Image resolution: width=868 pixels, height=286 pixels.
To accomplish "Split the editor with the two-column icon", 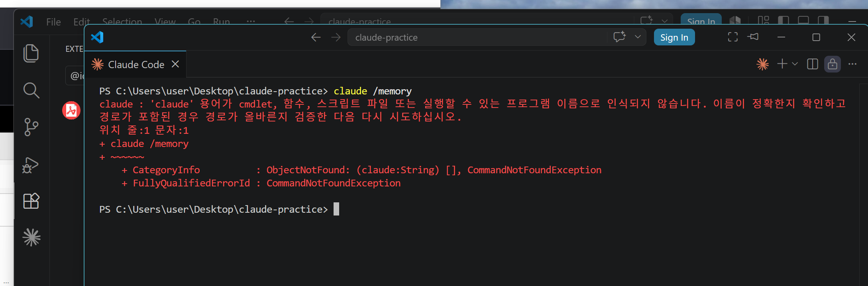I will pos(812,64).
